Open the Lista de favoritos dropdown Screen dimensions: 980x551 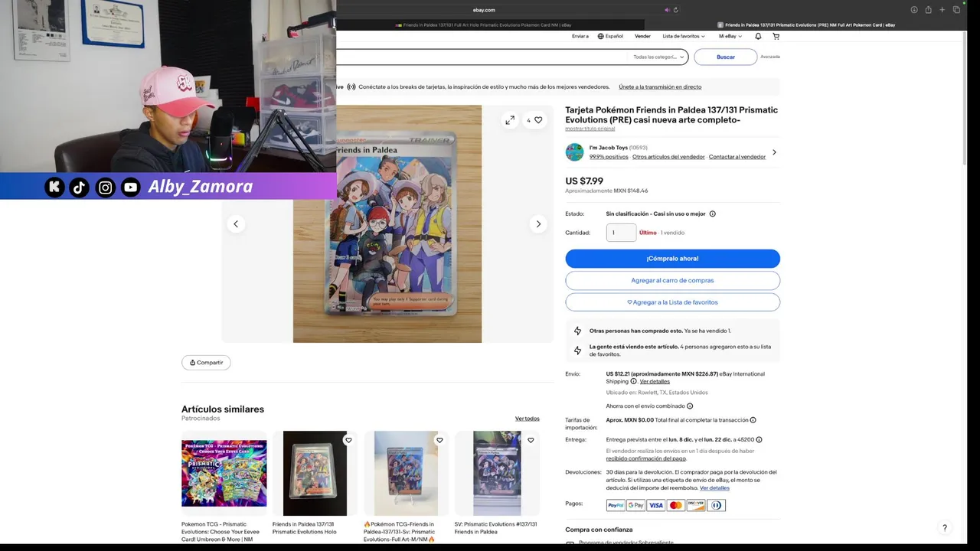[682, 36]
